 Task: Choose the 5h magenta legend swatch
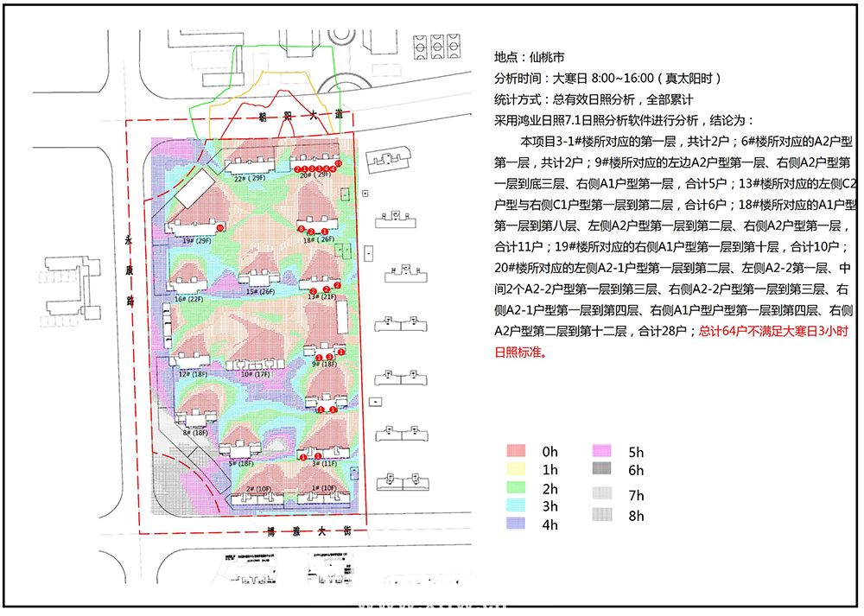(x=601, y=451)
